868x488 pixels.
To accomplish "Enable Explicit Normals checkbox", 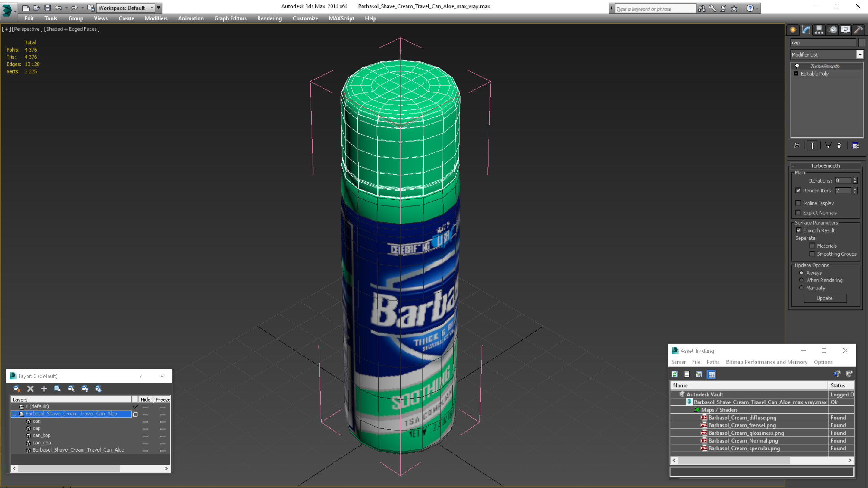I will pyautogui.click(x=798, y=212).
